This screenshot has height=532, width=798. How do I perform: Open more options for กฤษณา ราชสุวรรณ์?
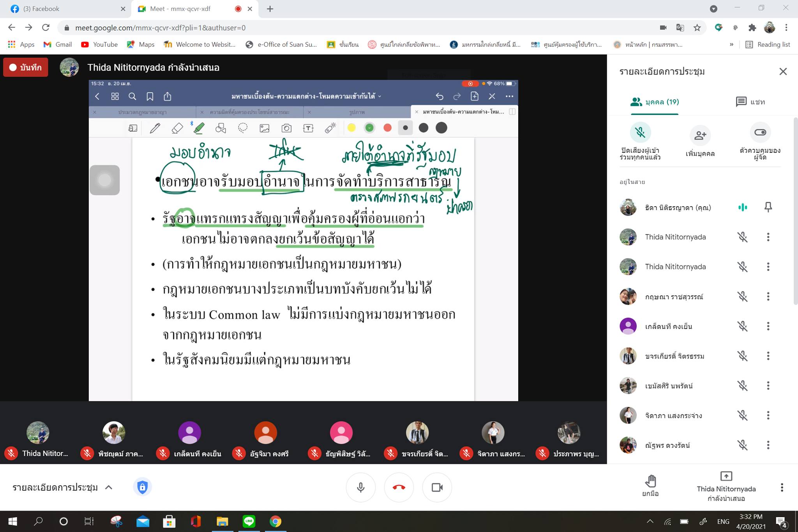click(768, 297)
